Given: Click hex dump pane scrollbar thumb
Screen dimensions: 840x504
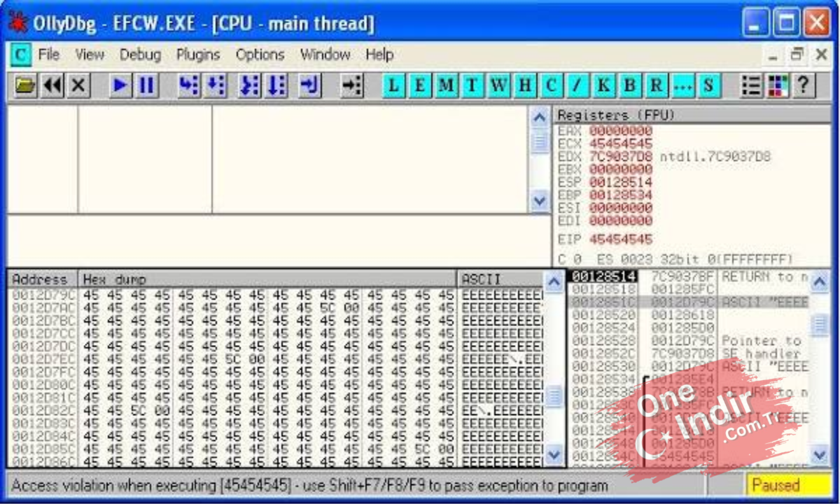Looking at the screenshot, I should coord(554,398).
